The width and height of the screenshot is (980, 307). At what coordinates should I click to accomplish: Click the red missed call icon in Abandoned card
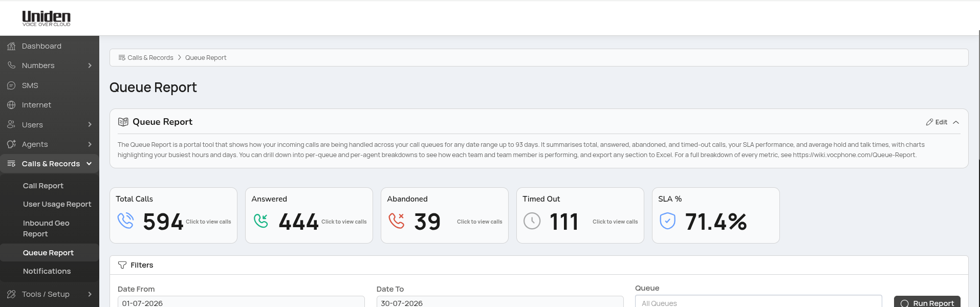(397, 221)
